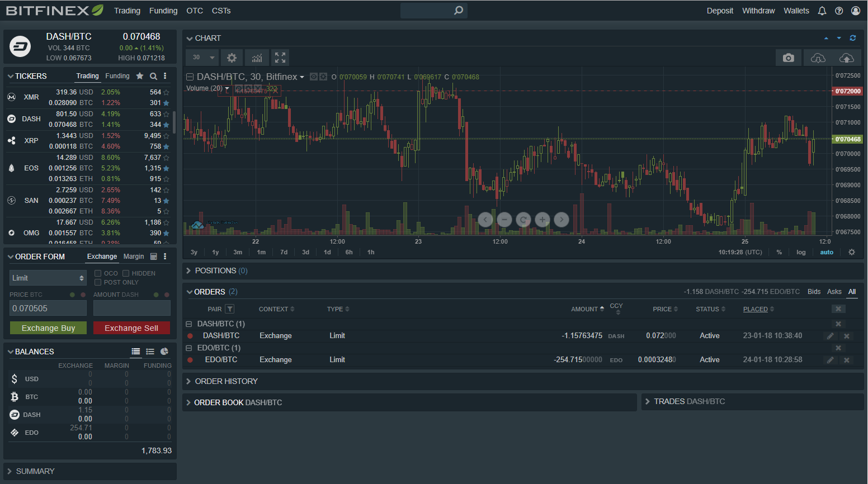Image resolution: width=868 pixels, height=484 pixels.
Task: Open chart settings gear in chart toolbar
Action: click(232, 58)
